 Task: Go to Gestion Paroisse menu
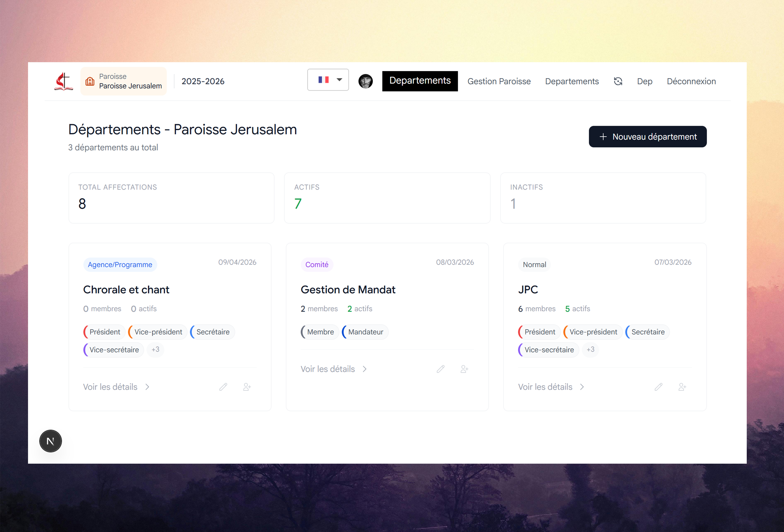(499, 81)
